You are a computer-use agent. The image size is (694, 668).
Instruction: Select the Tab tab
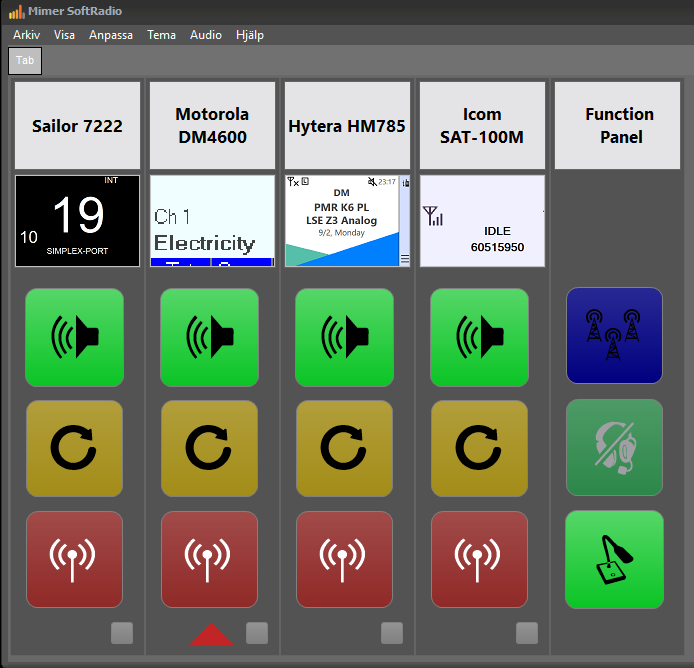[x=25, y=61]
